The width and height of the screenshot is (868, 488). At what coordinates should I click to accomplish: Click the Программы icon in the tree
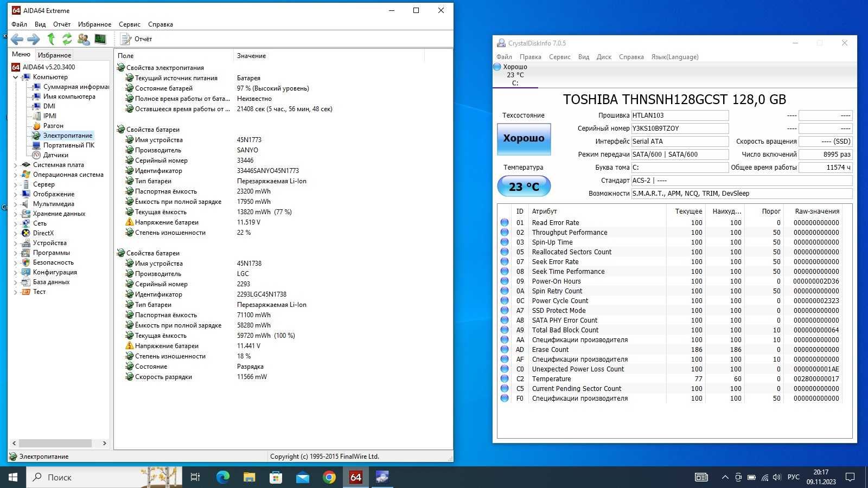(25, 253)
